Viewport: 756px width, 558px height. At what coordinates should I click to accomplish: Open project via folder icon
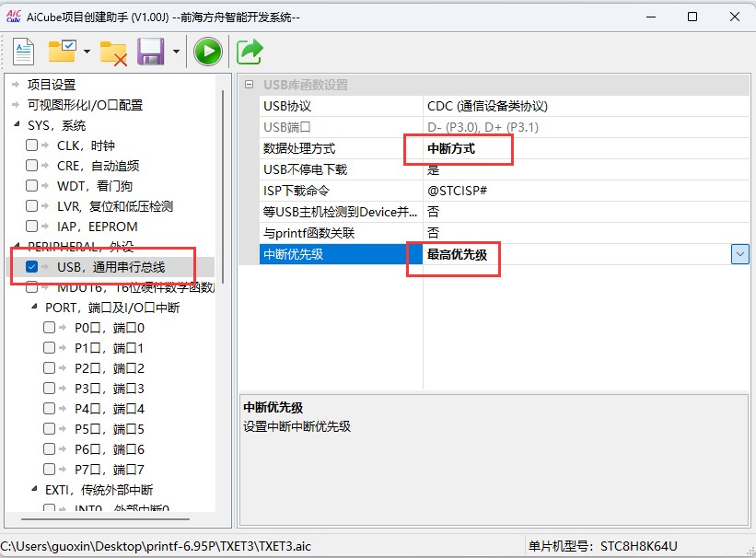tap(63, 52)
